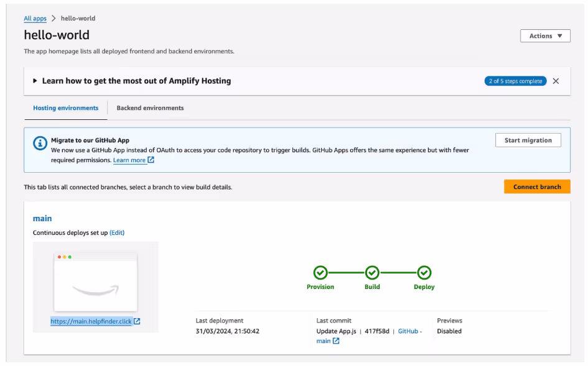Click the Deploy step checkmark icon
Screen dimensions: 588x366
[424, 273]
